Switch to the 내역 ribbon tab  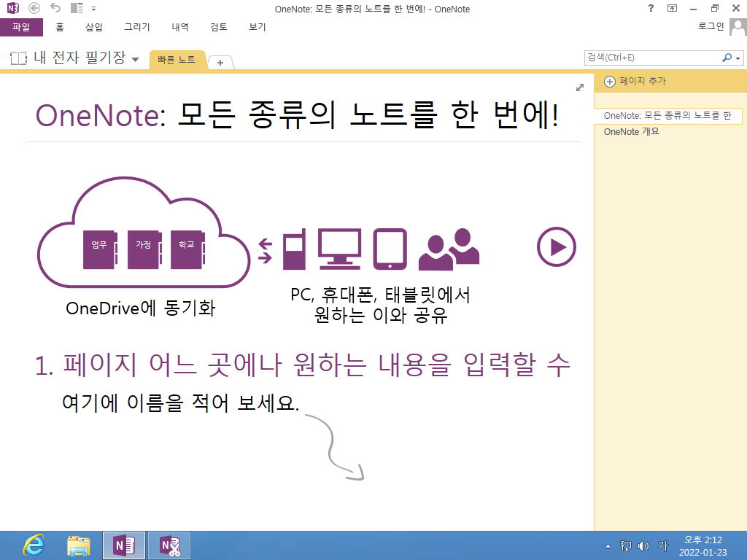(180, 27)
